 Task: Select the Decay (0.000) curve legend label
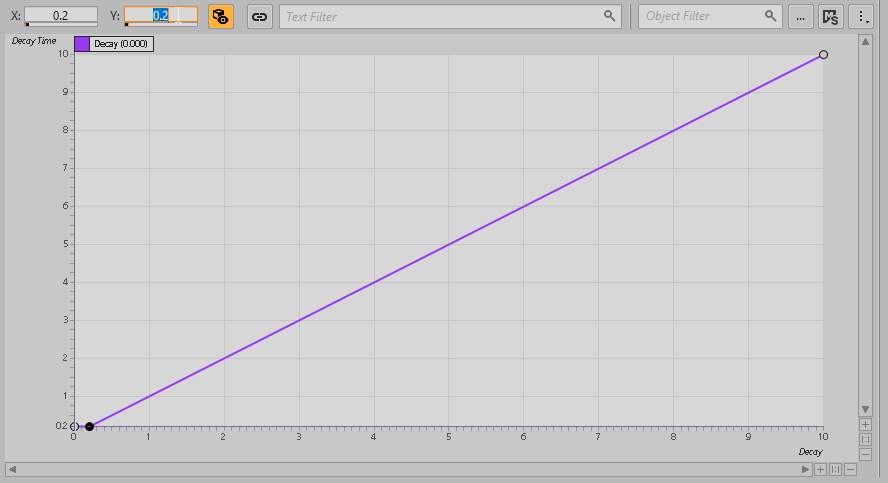coord(121,44)
